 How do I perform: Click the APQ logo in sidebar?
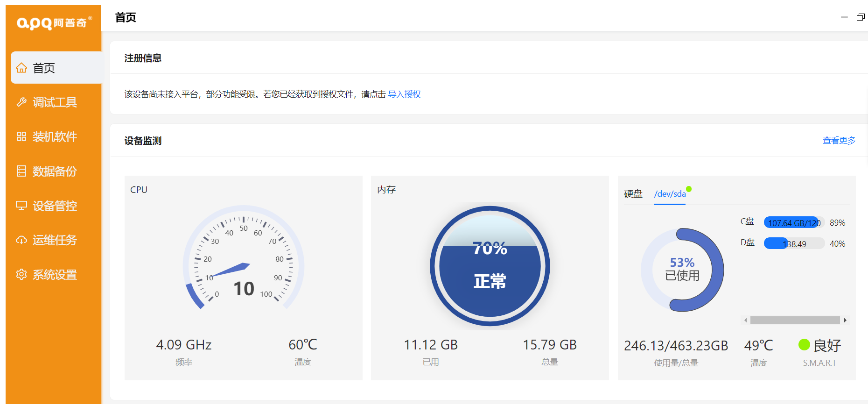[54, 23]
